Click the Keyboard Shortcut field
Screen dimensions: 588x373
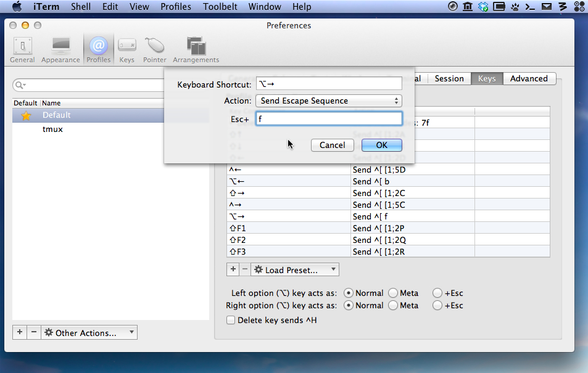(x=329, y=84)
